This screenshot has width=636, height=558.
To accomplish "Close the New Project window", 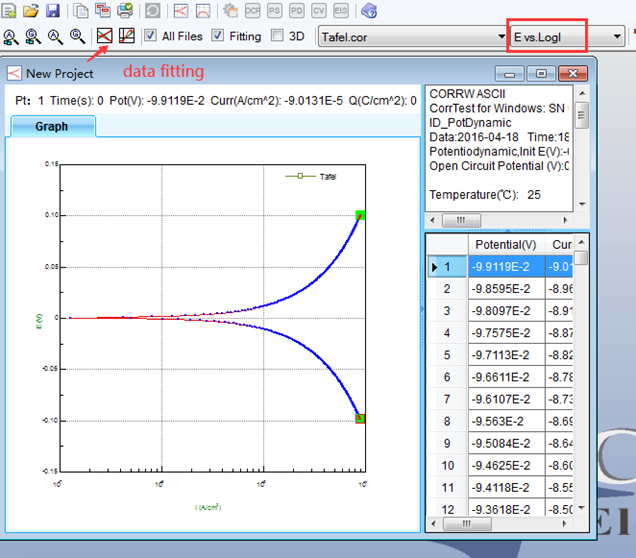I will point(573,74).
